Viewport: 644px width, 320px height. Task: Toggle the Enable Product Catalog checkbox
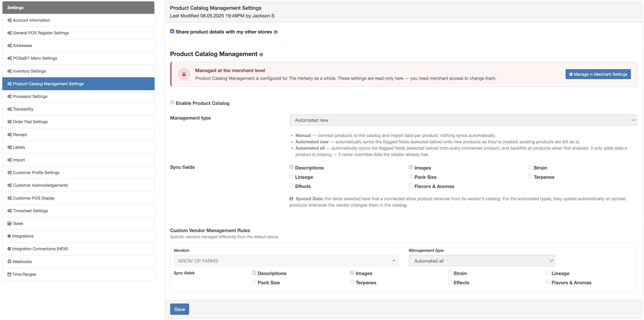click(172, 103)
